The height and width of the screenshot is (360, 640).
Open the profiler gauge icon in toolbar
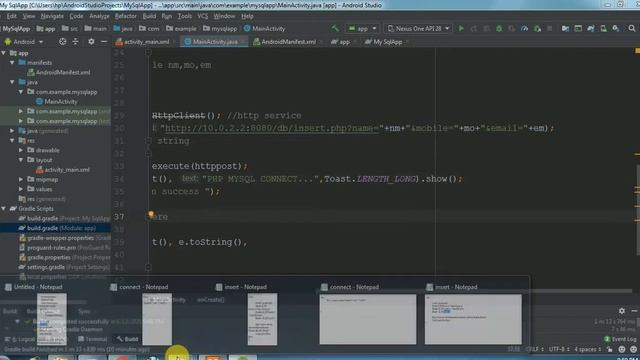pyautogui.click(x=524, y=29)
